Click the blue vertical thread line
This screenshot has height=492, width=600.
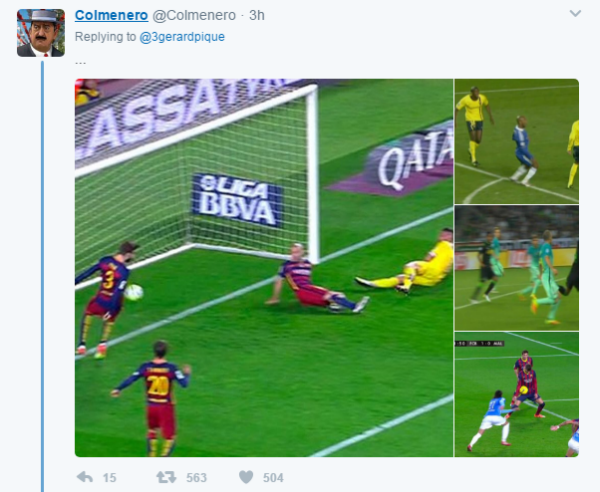click(42, 276)
